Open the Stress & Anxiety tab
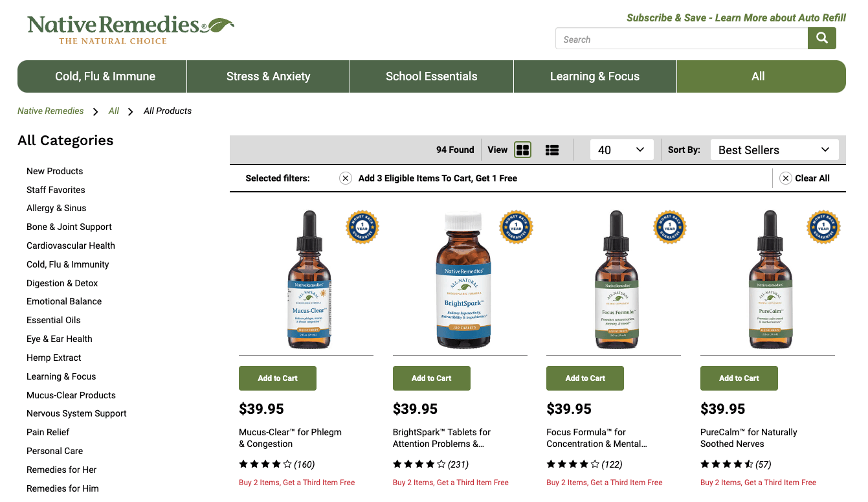The height and width of the screenshot is (502, 868). [268, 76]
